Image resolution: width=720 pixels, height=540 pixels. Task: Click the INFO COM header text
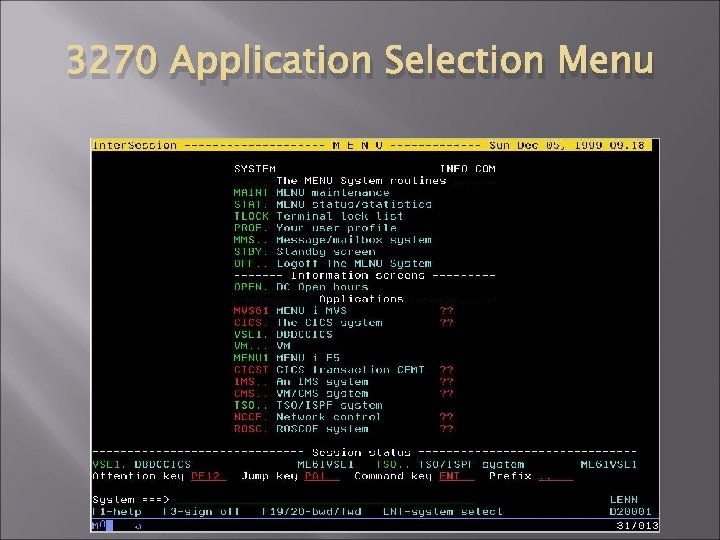click(468, 169)
